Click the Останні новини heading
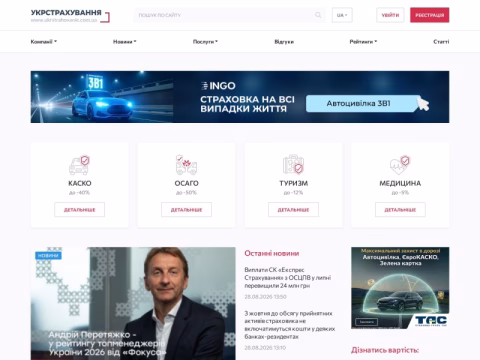The image size is (480, 360). pyautogui.click(x=272, y=253)
